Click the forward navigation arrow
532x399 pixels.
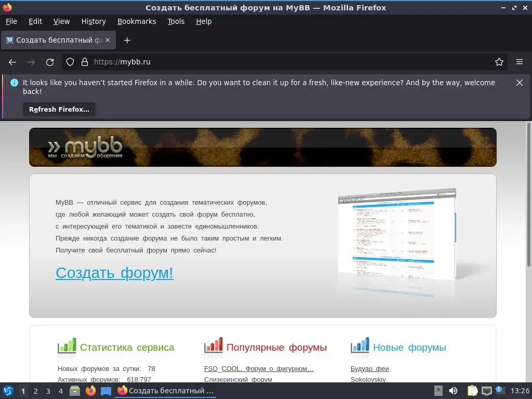31,62
